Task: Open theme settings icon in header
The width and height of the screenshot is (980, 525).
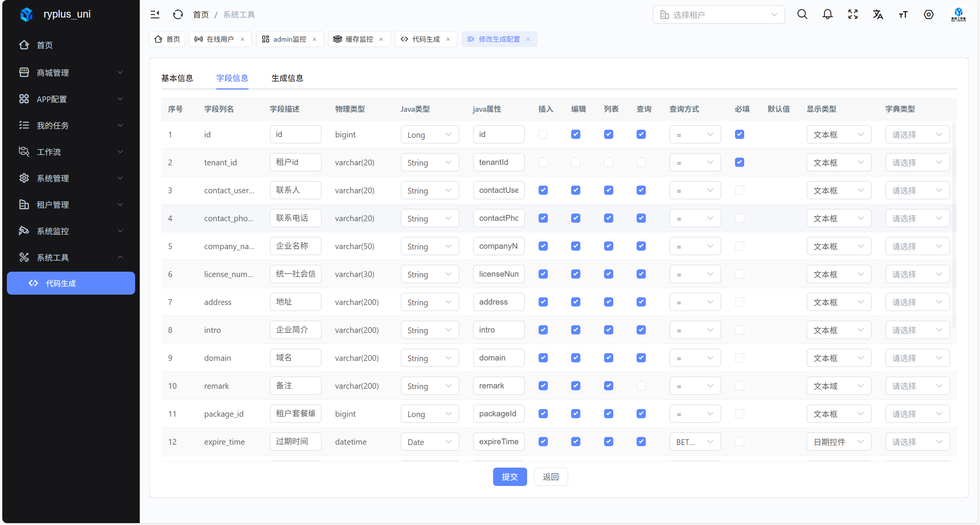Action: coord(928,15)
